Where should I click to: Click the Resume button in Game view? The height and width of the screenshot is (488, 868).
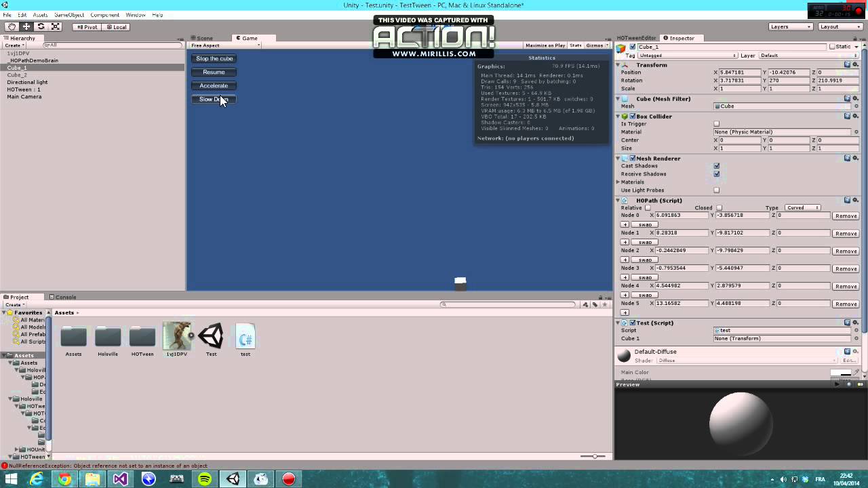pyautogui.click(x=214, y=72)
